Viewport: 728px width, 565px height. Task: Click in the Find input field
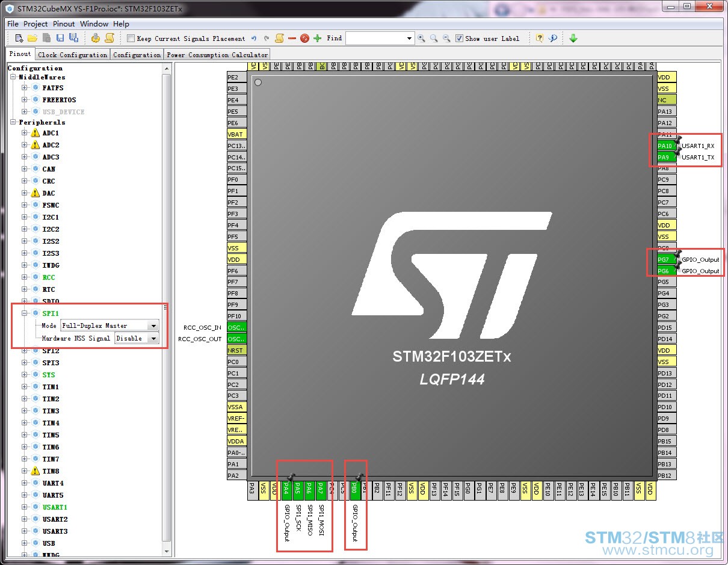[x=375, y=39]
